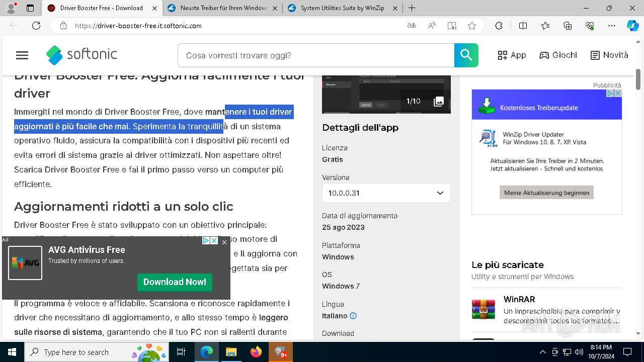Click 'Meine Aktualisierung beginnen' ad button
Viewport: 644px width, 362px height.
tap(546, 193)
